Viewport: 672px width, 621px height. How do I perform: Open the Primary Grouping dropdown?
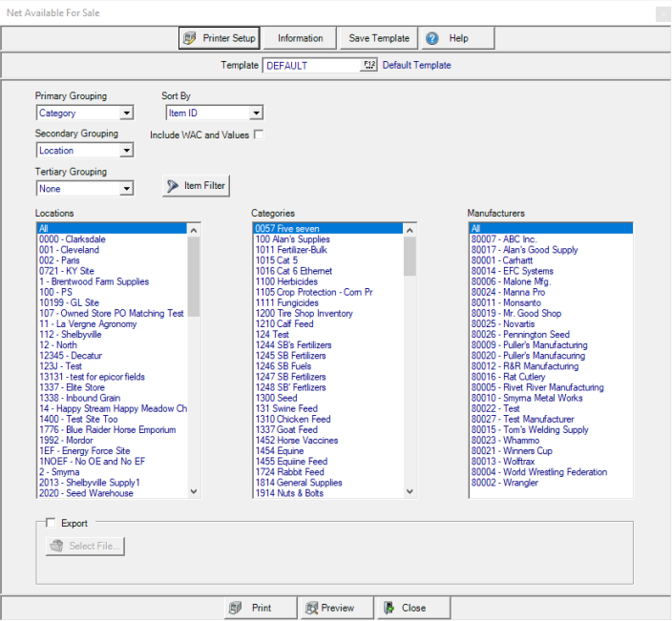point(127,114)
